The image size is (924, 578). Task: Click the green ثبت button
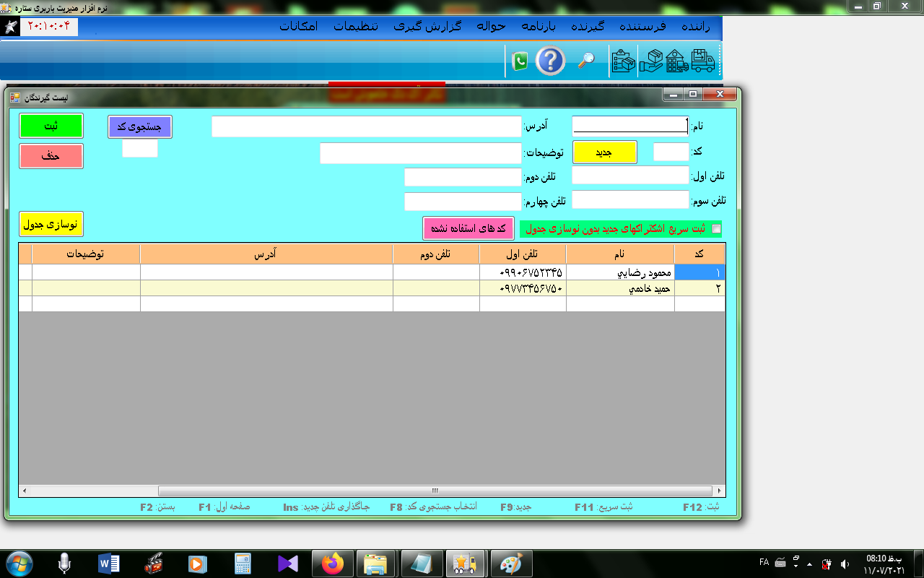[x=51, y=126]
